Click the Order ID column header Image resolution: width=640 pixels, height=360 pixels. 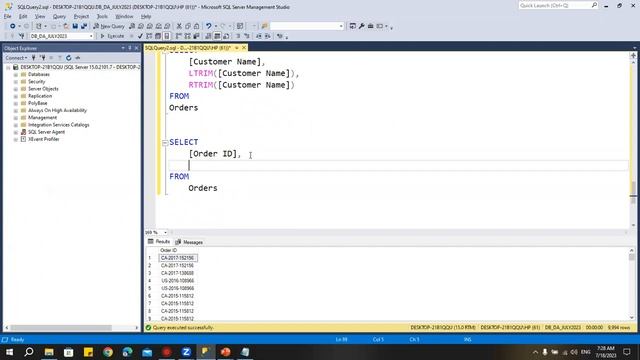point(169,250)
